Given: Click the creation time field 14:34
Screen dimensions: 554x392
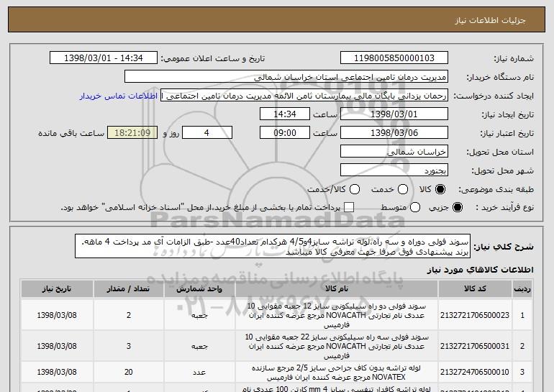Looking at the screenshot, I should point(285,114).
